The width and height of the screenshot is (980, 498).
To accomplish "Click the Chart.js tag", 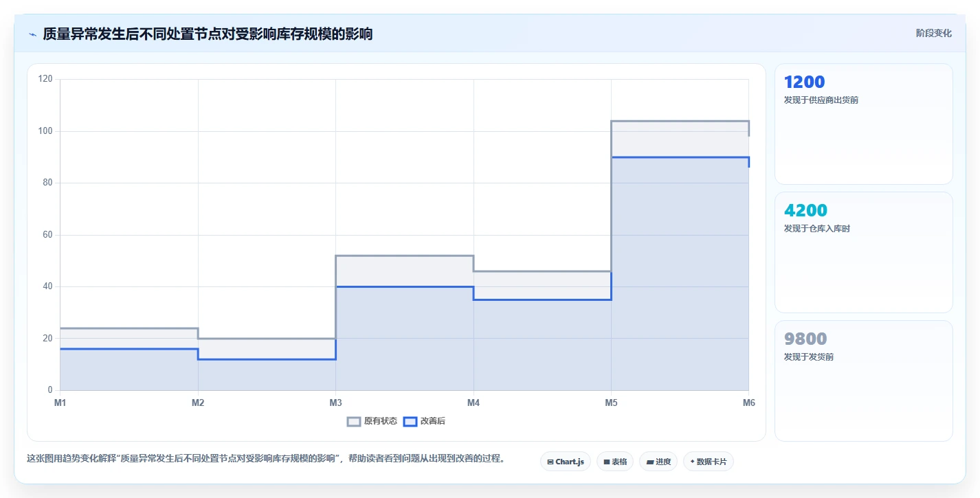I will 566,462.
